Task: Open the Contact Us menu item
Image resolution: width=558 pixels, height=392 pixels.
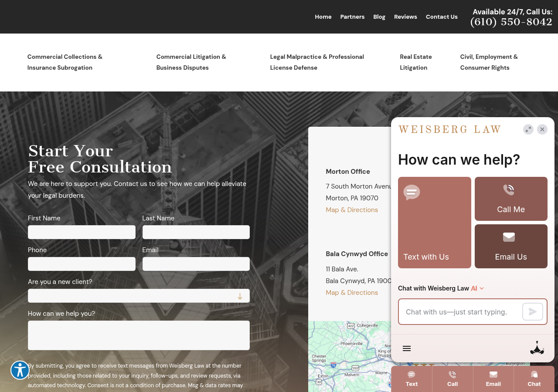Action: point(442,17)
